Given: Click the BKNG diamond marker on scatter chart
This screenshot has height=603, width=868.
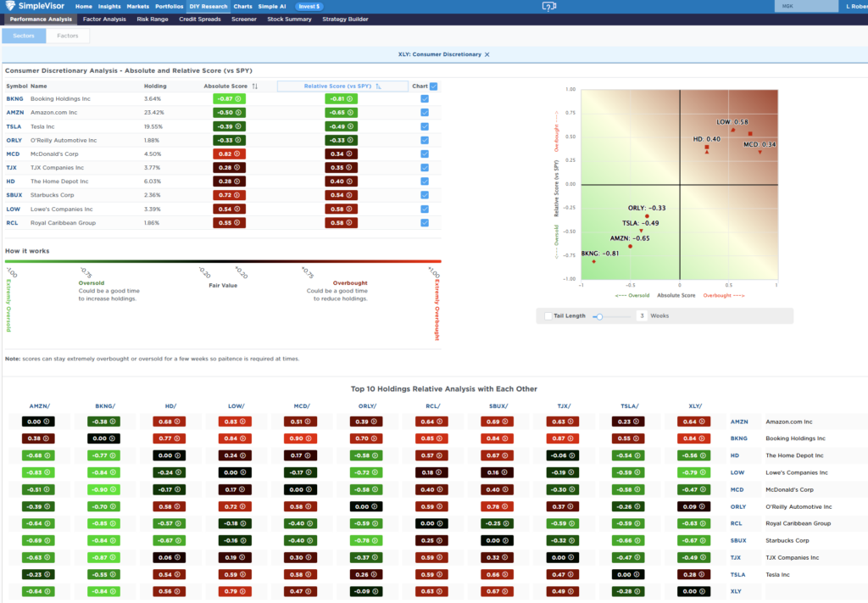Looking at the screenshot, I should [593, 261].
